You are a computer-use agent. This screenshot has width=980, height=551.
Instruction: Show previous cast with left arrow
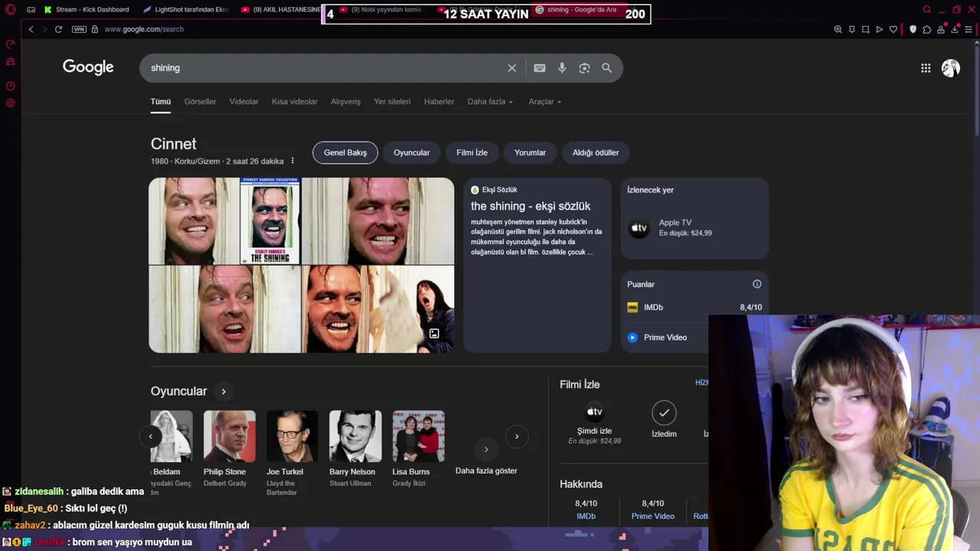pos(150,436)
